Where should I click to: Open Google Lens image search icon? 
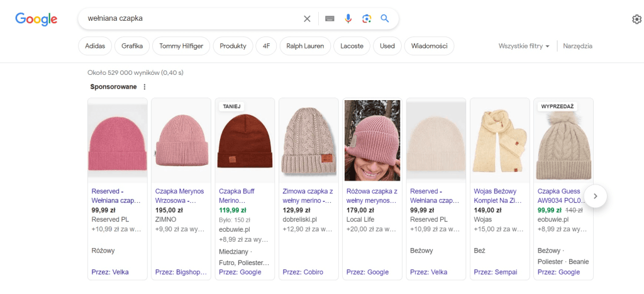(x=367, y=18)
